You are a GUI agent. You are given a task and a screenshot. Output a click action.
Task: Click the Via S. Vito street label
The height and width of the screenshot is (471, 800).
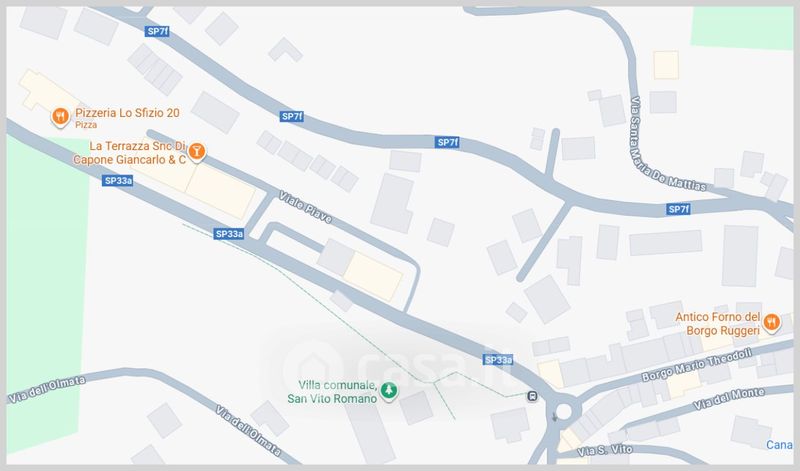click(x=605, y=451)
